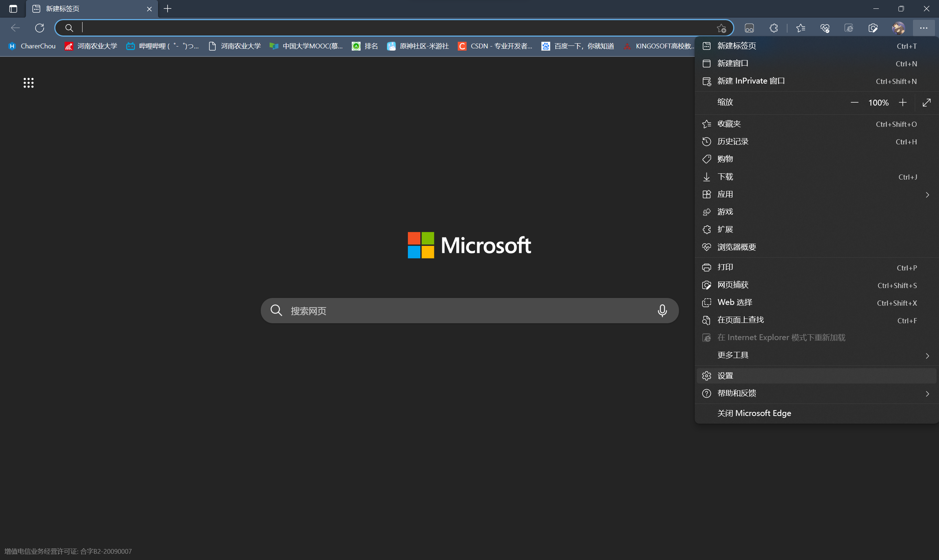The image size is (939, 560).
Task: Open browser essentials heart icon in toolbar
Action: coord(825,28)
